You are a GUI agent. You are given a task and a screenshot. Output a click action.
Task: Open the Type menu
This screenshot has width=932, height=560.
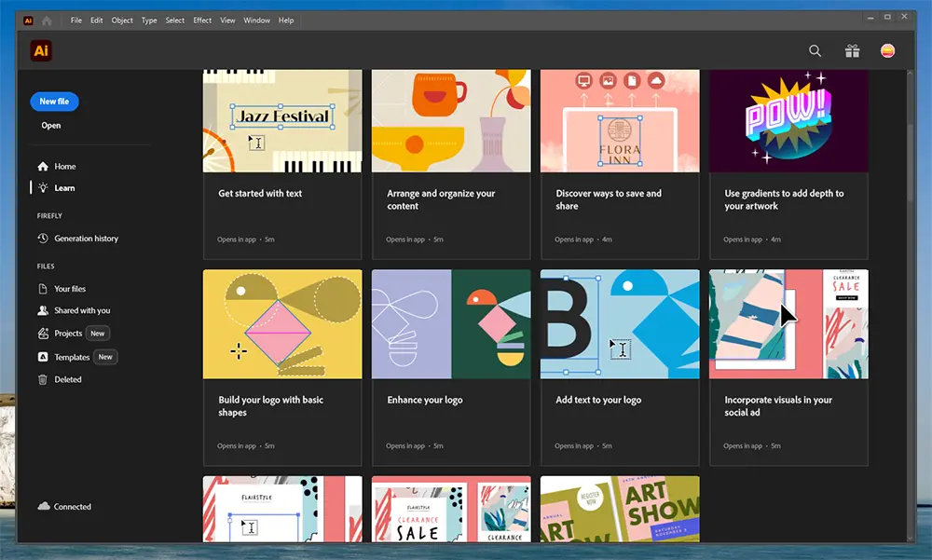tap(149, 20)
